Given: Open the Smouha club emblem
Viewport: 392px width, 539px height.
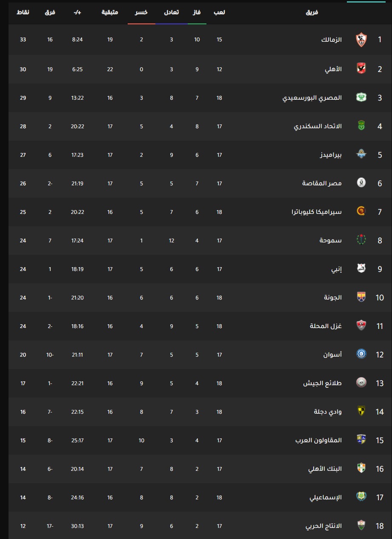Looking at the screenshot, I should pyautogui.click(x=361, y=240).
